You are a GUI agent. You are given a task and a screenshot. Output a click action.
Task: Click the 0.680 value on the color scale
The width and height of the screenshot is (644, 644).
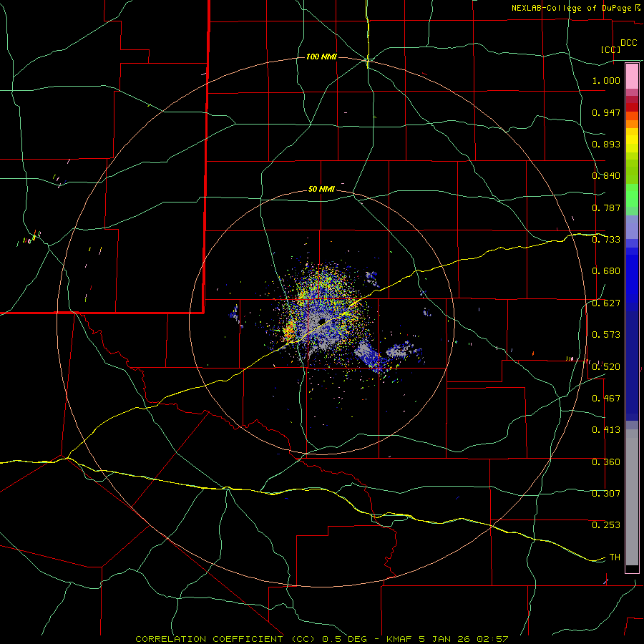(x=606, y=271)
